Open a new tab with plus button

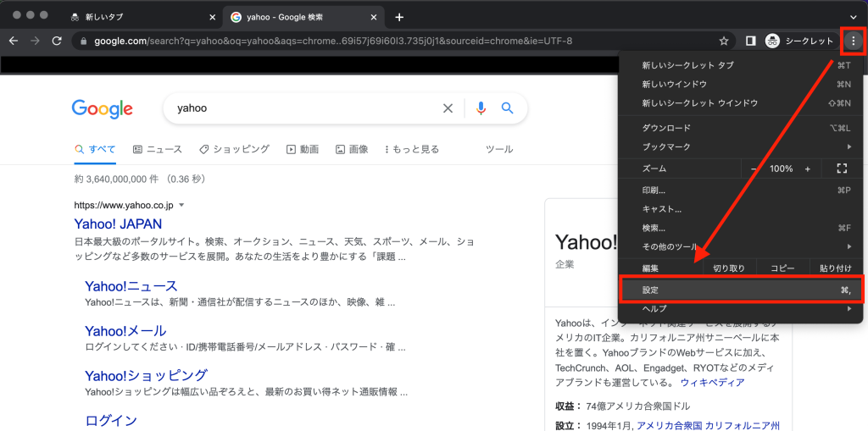click(399, 17)
